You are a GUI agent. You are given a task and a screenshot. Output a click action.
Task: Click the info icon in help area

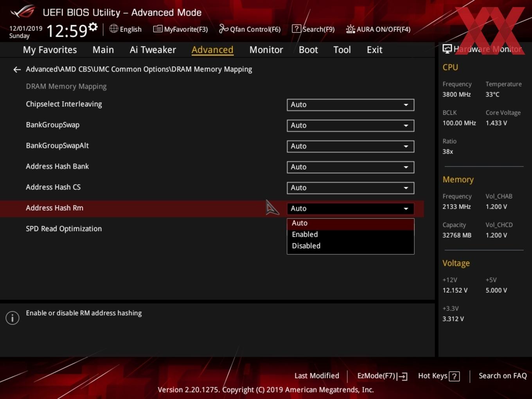13,318
